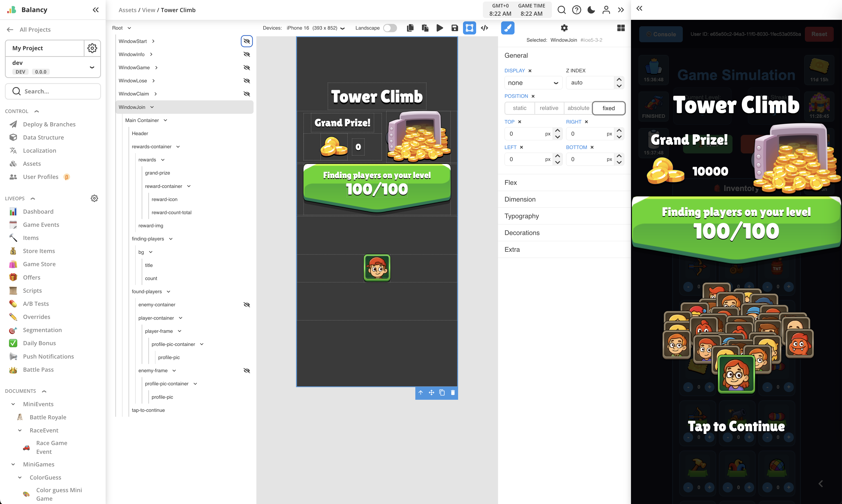Image resolution: width=842 pixels, height=504 pixels.
Task: Collapse the rewards-container node
Action: (178, 147)
